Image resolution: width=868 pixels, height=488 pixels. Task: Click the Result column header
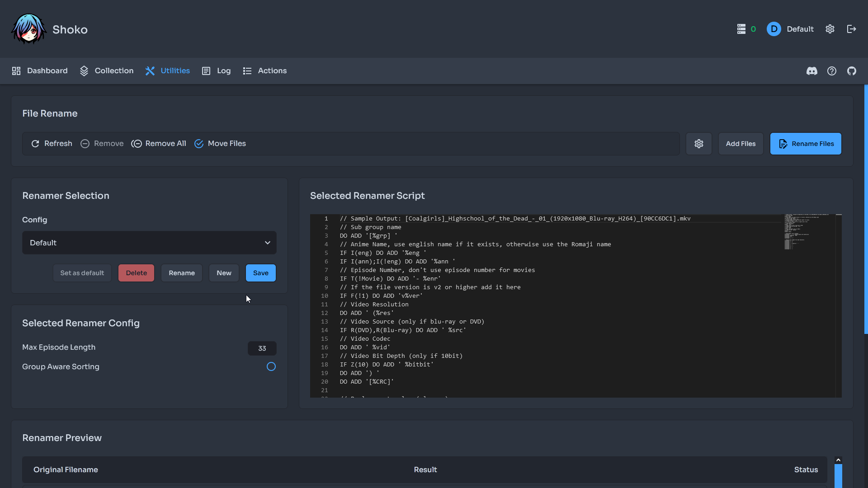click(x=425, y=470)
